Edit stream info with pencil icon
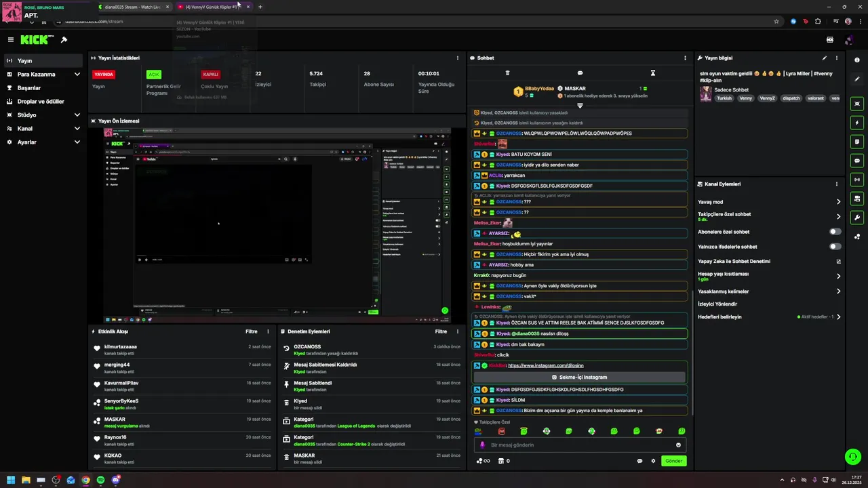The image size is (868, 488). 825,58
